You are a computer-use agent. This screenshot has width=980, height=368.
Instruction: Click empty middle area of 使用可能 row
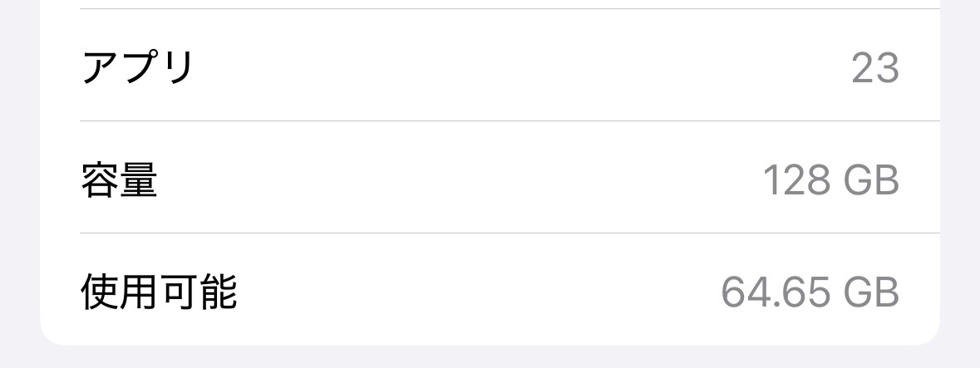[x=475, y=289]
